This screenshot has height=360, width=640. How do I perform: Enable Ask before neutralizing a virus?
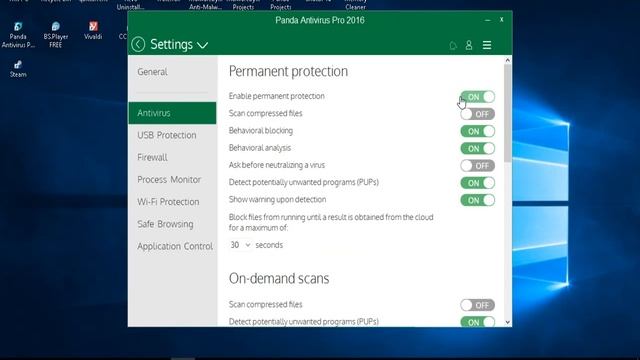tap(478, 166)
